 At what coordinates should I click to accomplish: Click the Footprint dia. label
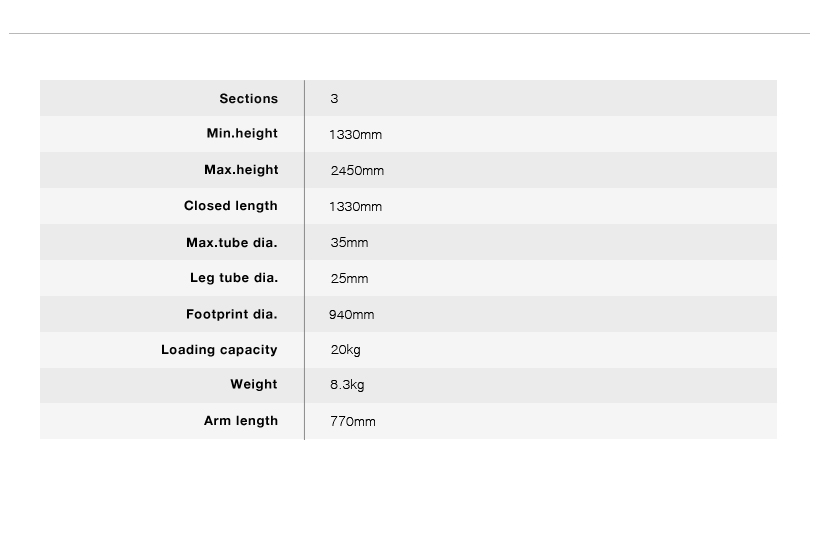pos(232,314)
